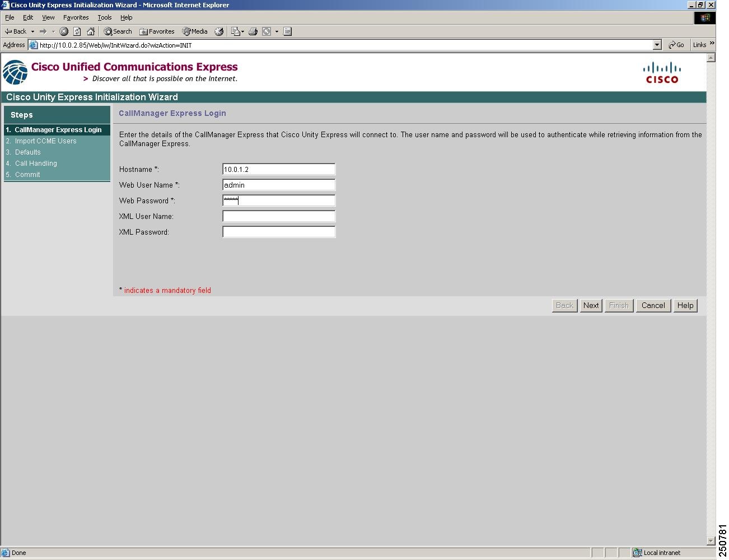Click the Hostname input field
The height and width of the screenshot is (560, 729).
point(279,169)
